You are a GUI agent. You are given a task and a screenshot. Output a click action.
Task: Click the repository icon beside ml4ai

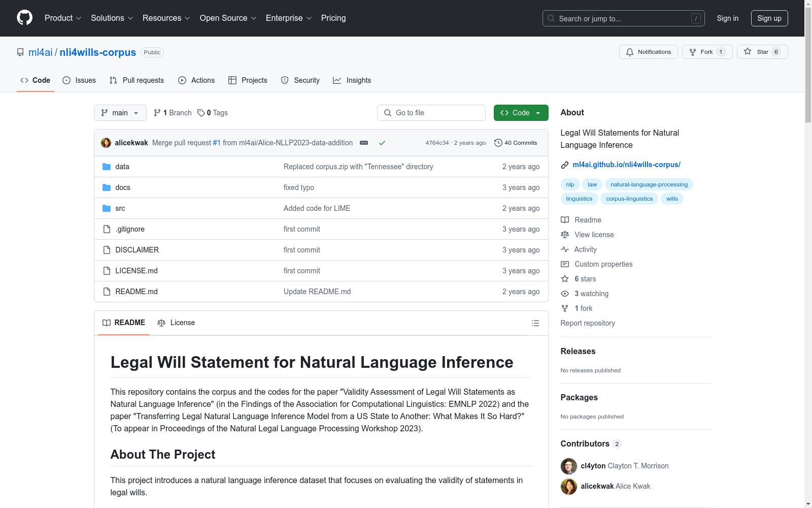pyautogui.click(x=20, y=52)
